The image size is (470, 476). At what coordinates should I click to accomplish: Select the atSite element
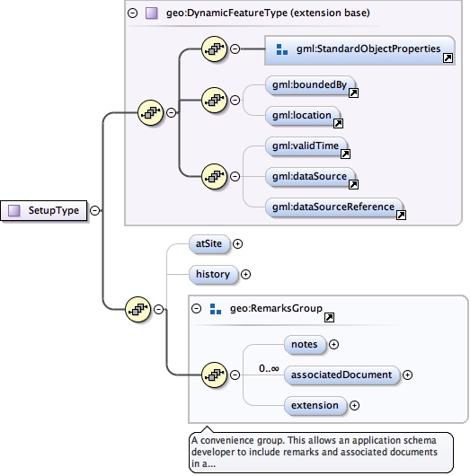(209, 244)
